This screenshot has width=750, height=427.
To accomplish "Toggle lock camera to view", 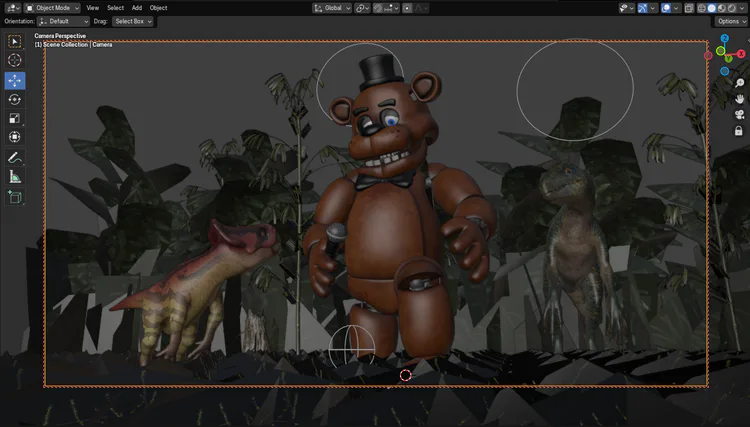I will point(739,131).
